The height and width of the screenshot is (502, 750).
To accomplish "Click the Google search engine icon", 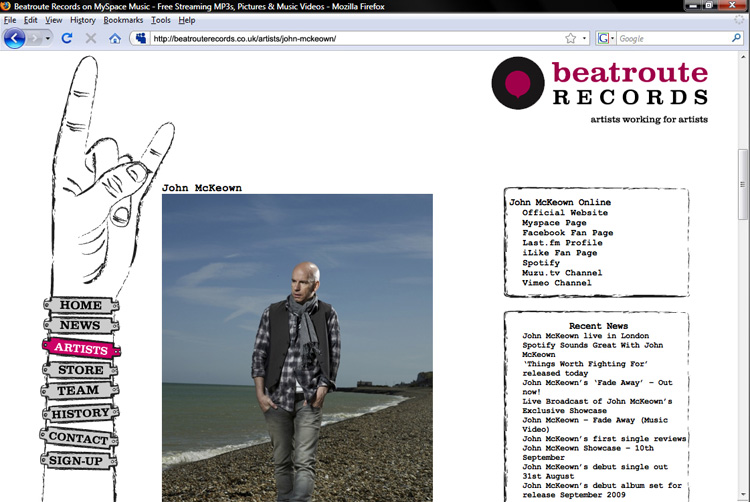I will tap(603, 38).
